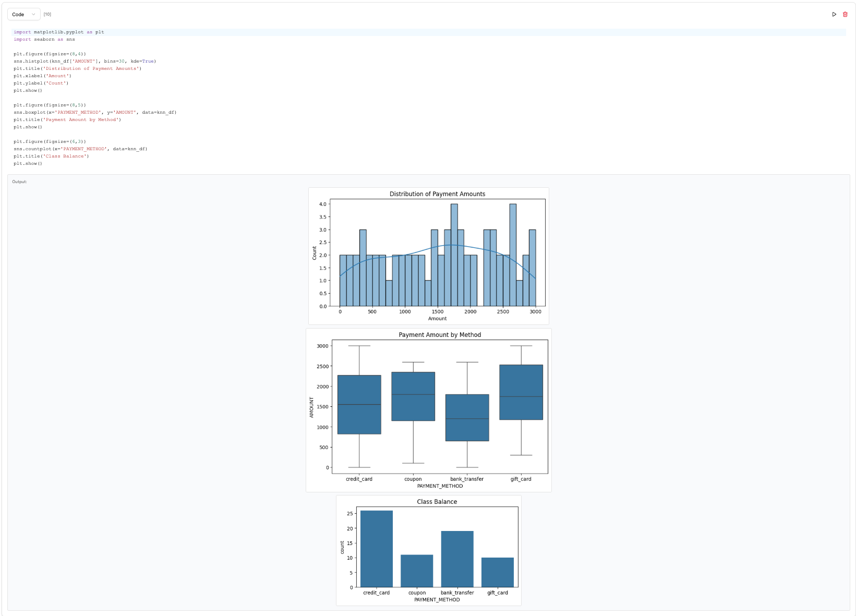Click the 'Class Balance' title code line
This screenshot has width=856, height=616.
(51, 156)
